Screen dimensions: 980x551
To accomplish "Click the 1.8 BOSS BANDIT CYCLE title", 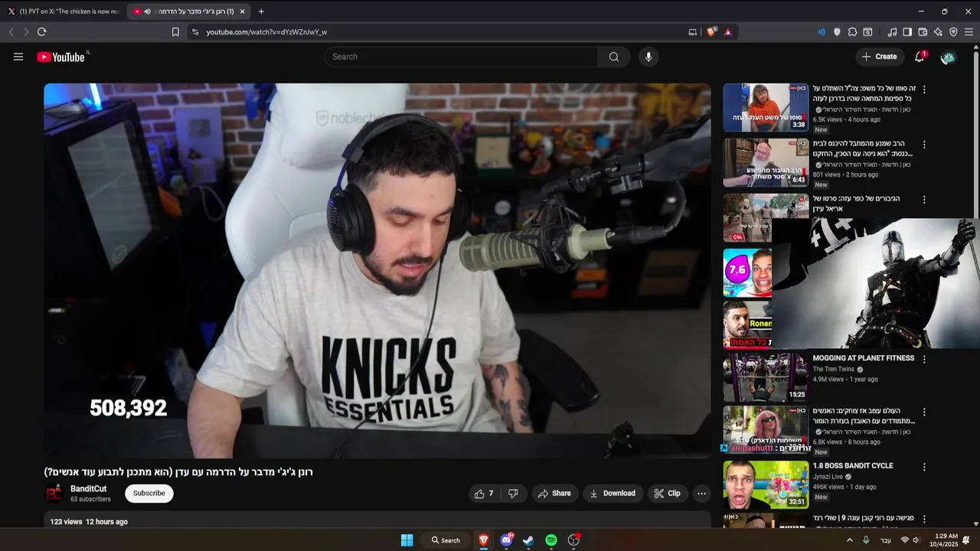I will tap(853, 465).
